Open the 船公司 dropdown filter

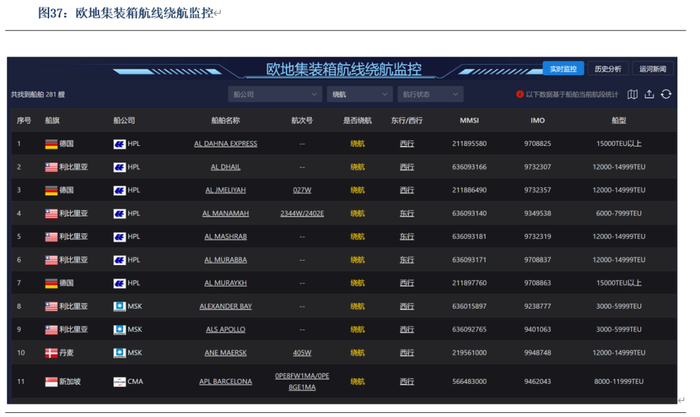[x=275, y=94]
